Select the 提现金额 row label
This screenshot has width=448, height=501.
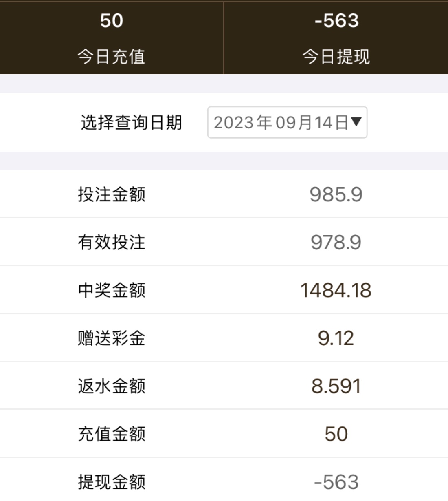pyautogui.click(x=112, y=482)
